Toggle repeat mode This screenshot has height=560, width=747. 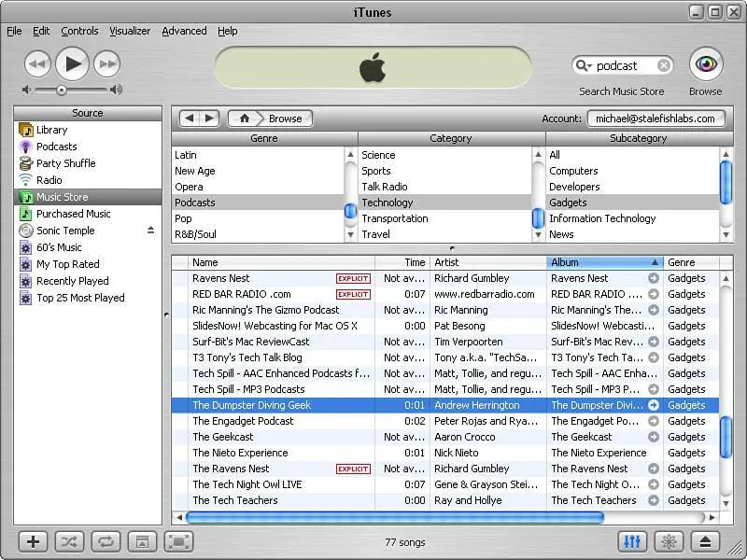pos(106,541)
